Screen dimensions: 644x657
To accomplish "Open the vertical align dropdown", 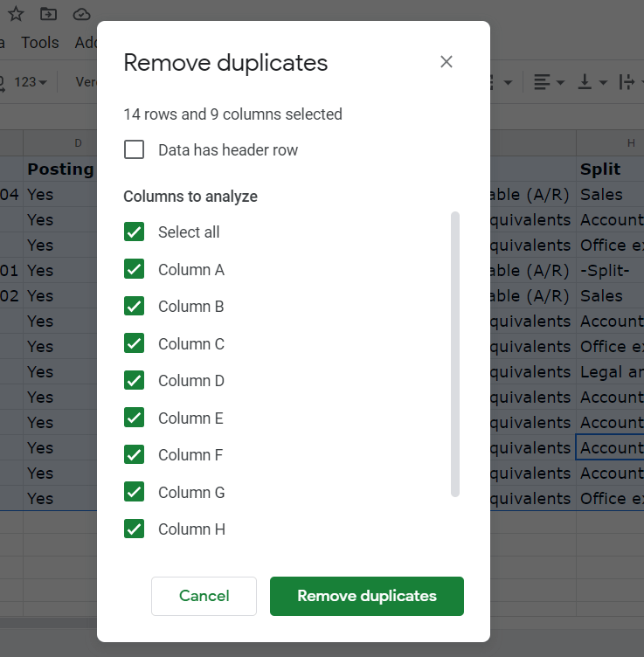I will tap(592, 82).
